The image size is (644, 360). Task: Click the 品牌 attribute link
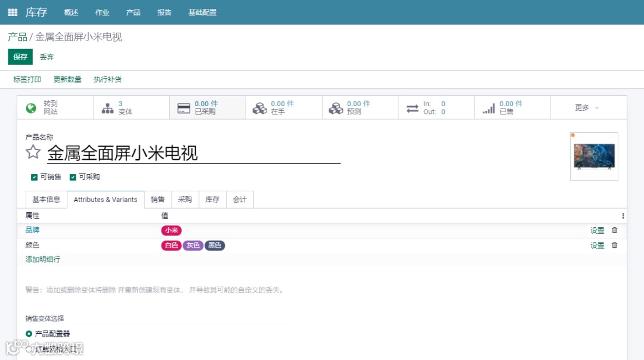pyautogui.click(x=32, y=230)
